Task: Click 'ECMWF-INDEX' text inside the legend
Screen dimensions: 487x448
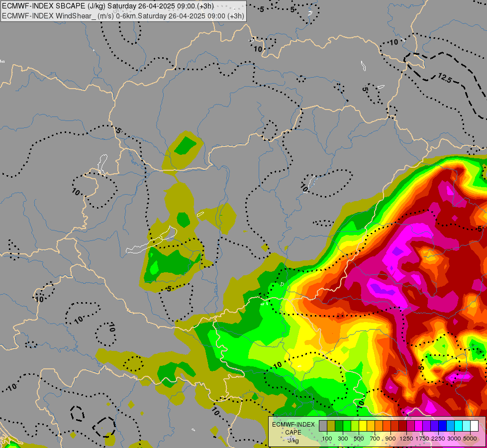Action: (293, 425)
